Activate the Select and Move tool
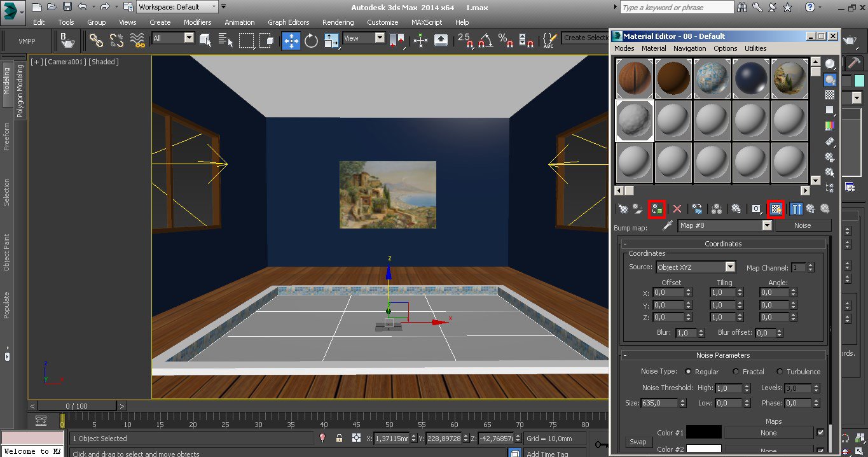 pyautogui.click(x=291, y=41)
